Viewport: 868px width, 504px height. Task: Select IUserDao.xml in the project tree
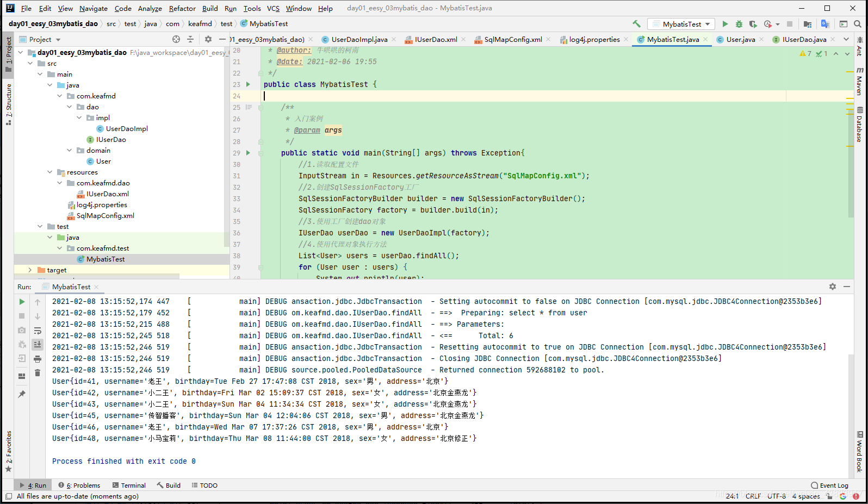108,194
